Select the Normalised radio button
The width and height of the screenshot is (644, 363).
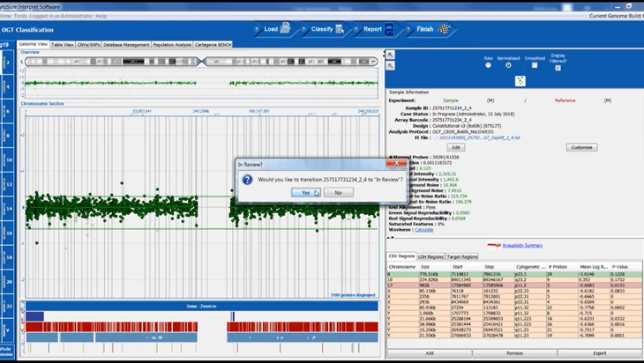[x=508, y=65]
